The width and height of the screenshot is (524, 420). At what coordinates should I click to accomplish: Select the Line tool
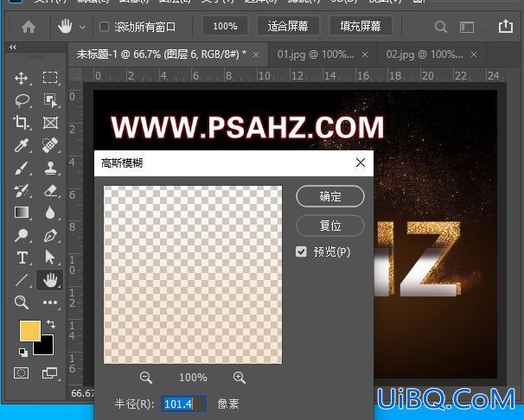pos(22,280)
